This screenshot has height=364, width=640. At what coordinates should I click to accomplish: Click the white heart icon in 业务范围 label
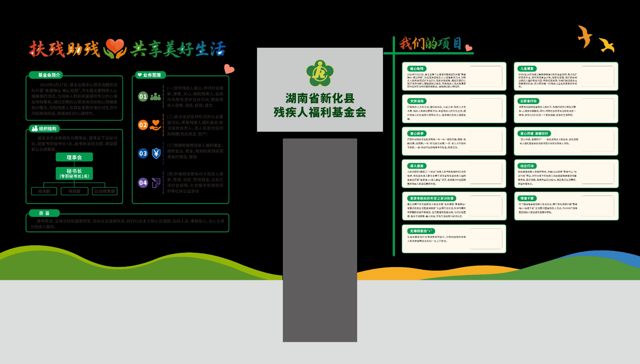tap(140, 75)
